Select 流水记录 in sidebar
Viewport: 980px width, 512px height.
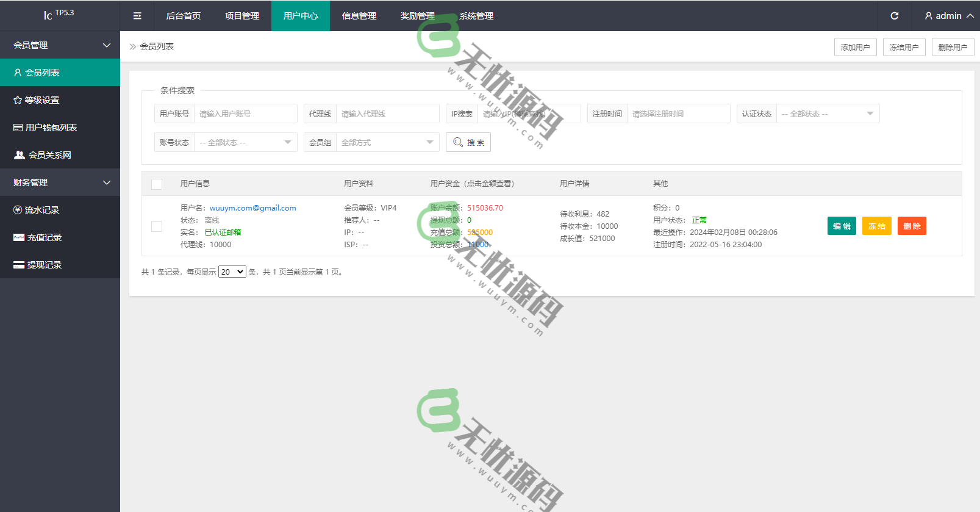60,210
